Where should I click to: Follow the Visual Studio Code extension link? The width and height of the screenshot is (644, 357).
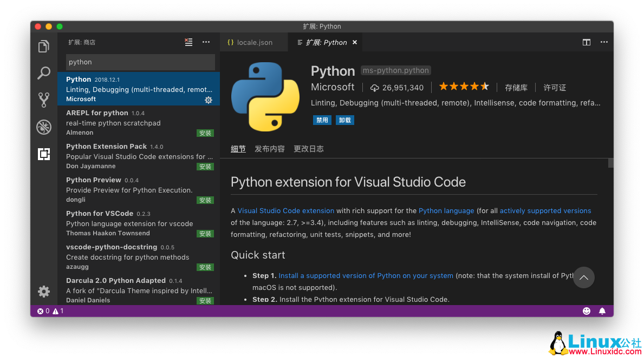coord(286,211)
